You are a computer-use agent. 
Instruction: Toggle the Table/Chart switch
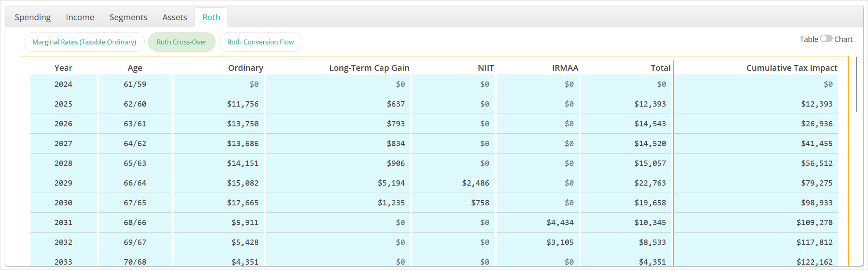(826, 39)
